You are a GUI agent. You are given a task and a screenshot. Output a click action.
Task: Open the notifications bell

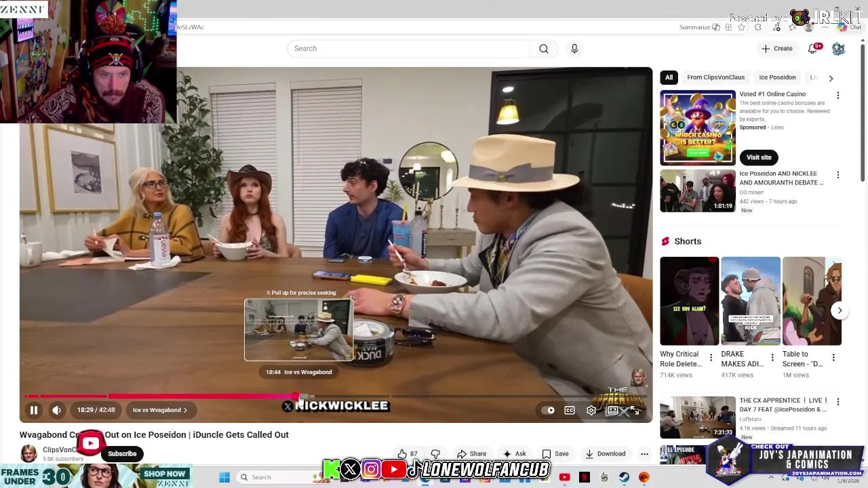click(x=813, y=49)
